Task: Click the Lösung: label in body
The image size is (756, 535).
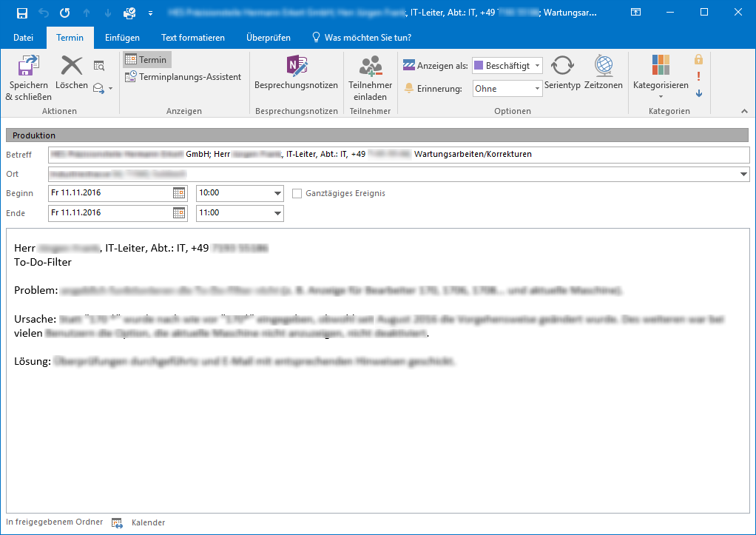Action: click(x=33, y=361)
